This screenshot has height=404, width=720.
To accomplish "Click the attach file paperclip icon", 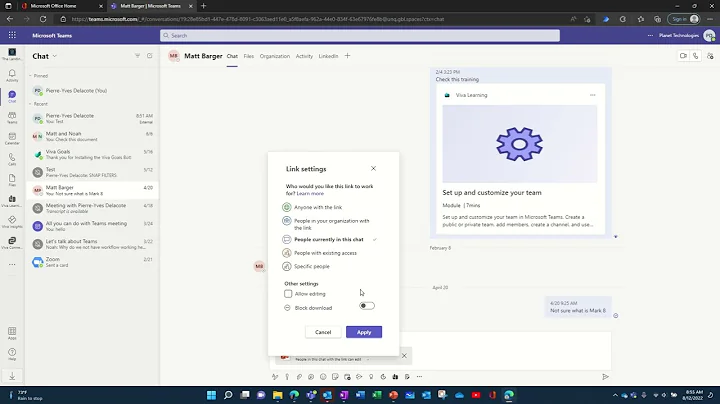I will (x=299, y=376).
